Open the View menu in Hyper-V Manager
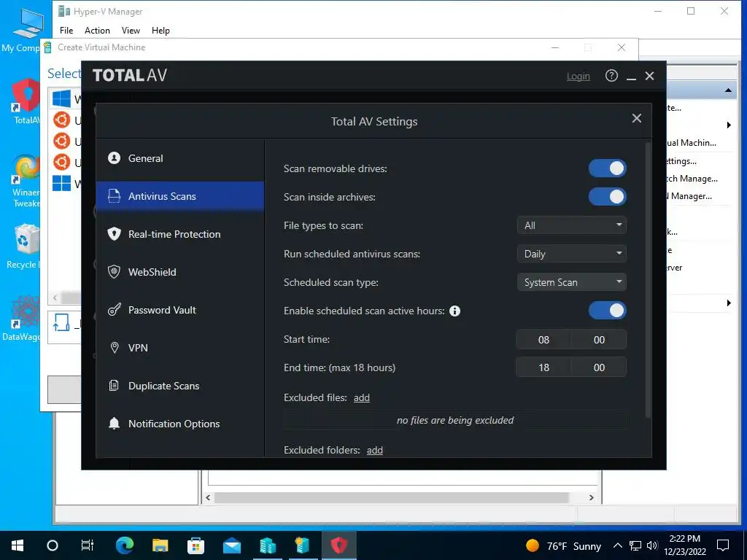The width and height of the screenshot is (747, 560). (131, 31)
